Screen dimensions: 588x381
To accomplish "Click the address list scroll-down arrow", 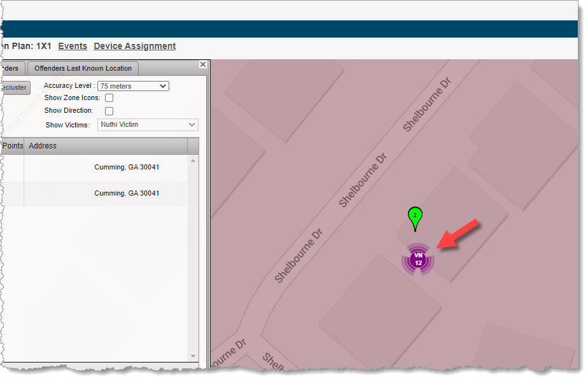I will point(193,356).
